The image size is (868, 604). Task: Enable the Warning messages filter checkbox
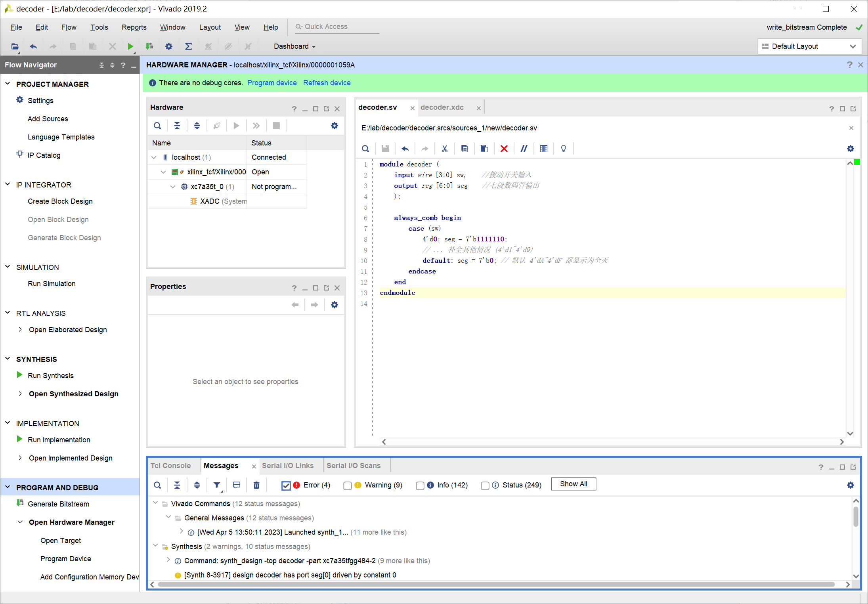tap(348, 485)
